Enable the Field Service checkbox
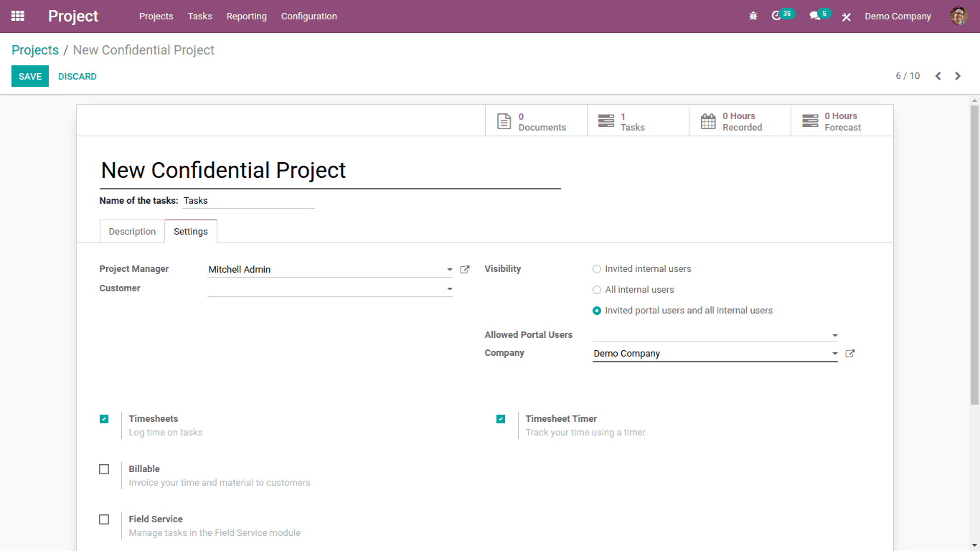The image size is (980, 551). tap(104, 519)
